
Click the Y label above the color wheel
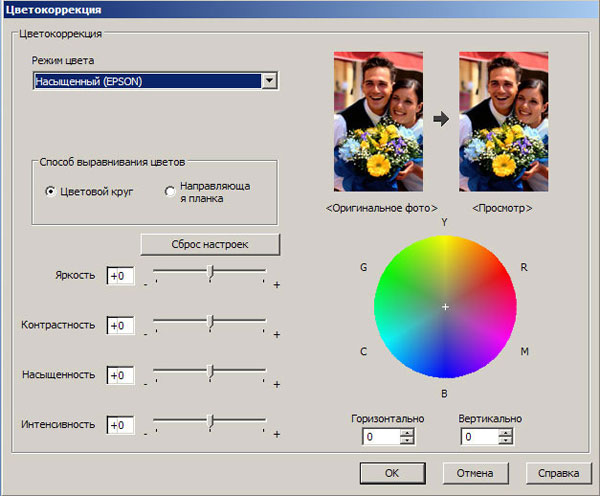click(x=444, y=222)
